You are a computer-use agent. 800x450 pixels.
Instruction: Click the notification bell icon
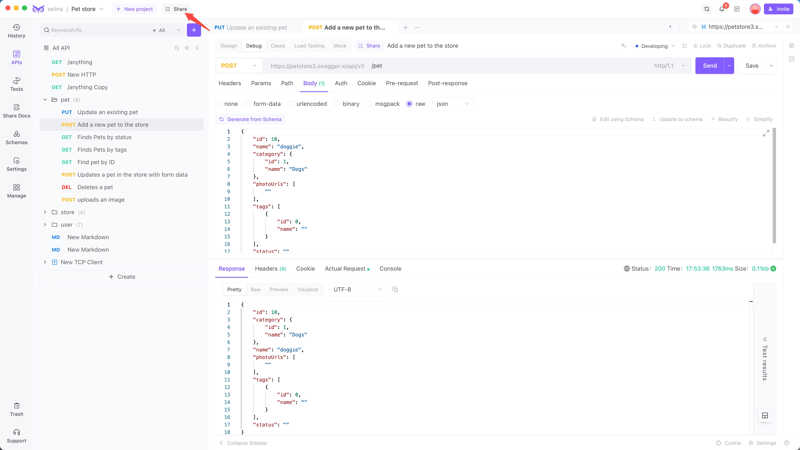(722, 9)
